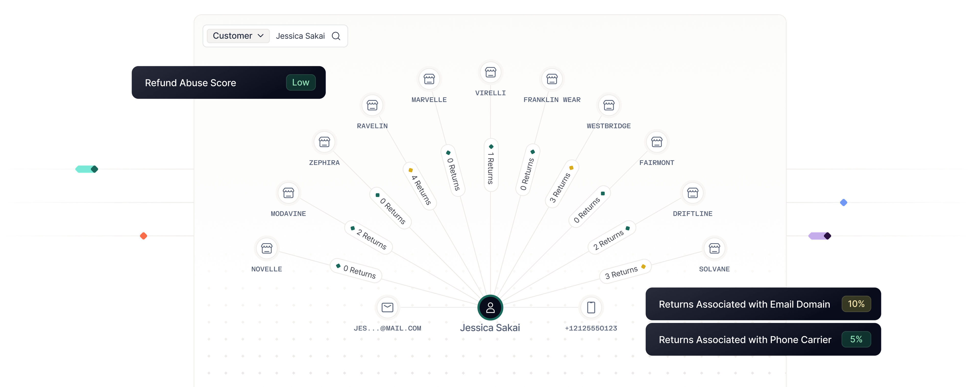This screenshot has height=387, width=980.
Task: Click the FRANKLIN WEAR store icon
Action: pyautogui.click(x=552, y=79)
